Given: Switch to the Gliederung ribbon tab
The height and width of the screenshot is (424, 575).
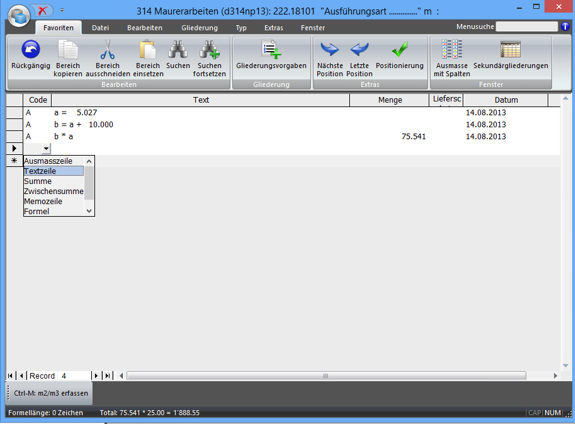Looking at the screenshot, I should (x=199, y=28).
